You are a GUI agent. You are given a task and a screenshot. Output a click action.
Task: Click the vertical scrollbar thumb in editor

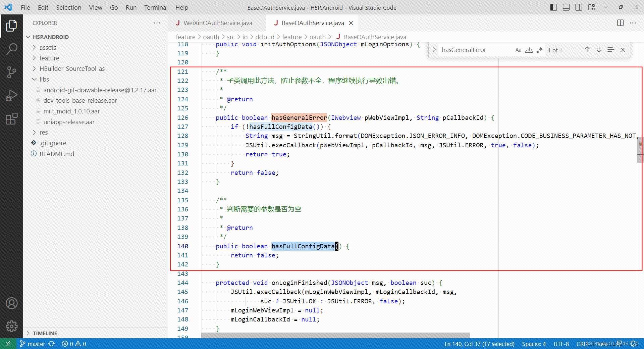tap(640, 150)
